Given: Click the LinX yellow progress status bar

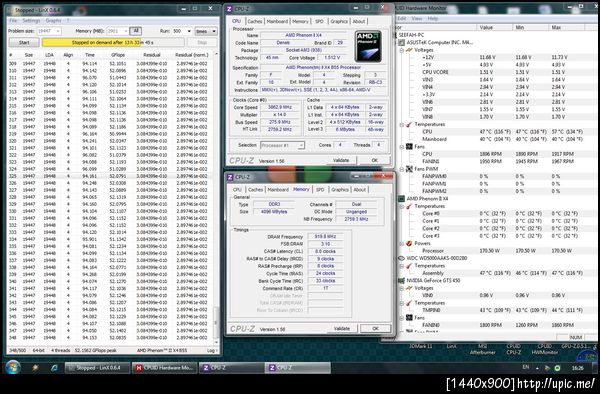Looking at the screenshot, I should click(x=113, y=42).
